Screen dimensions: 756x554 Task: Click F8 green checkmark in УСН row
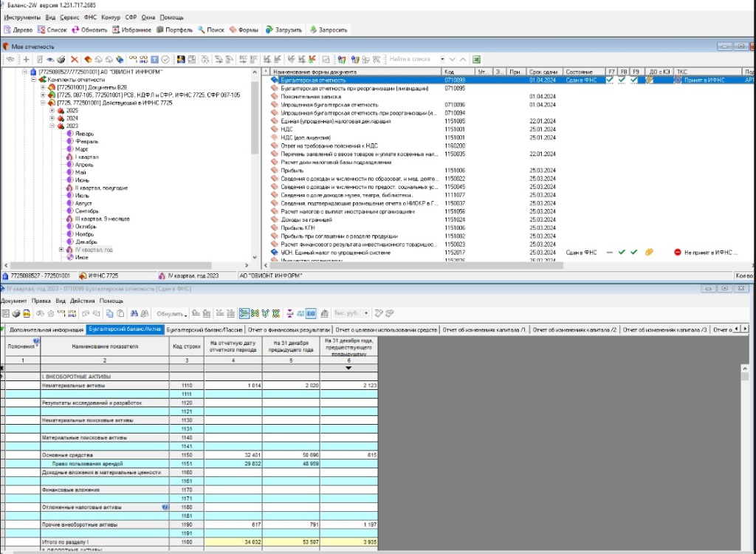click(x=622, y=253)
